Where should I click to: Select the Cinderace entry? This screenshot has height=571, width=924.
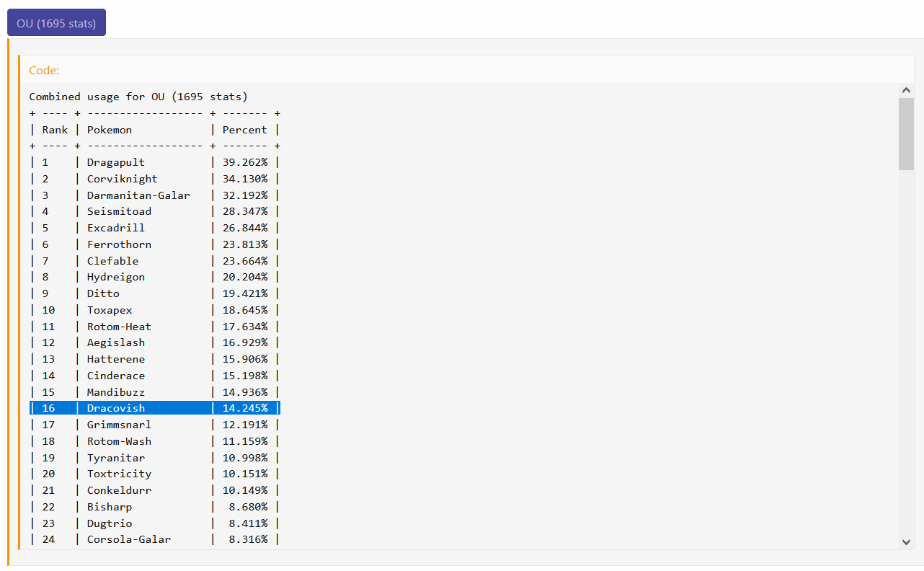116,376
